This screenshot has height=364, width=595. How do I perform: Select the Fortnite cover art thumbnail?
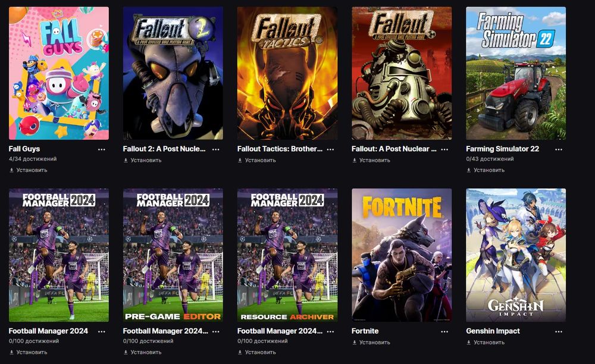402,255
